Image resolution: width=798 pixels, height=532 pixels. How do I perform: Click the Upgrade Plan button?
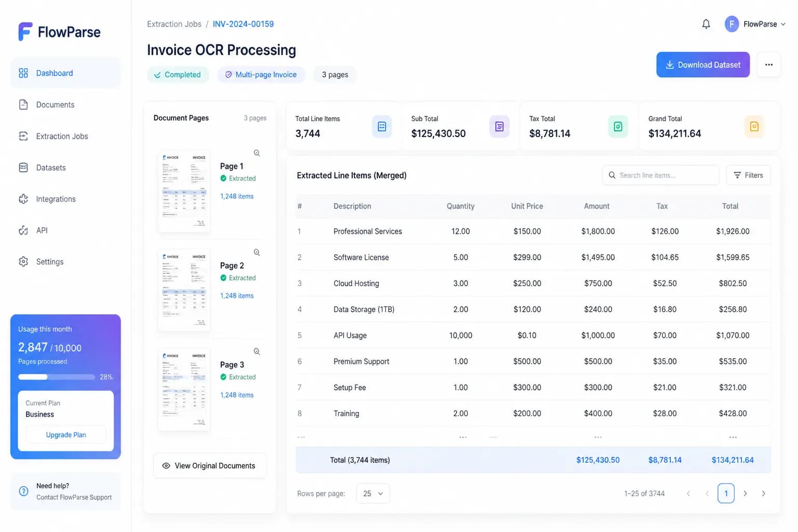tap(66, 435)
